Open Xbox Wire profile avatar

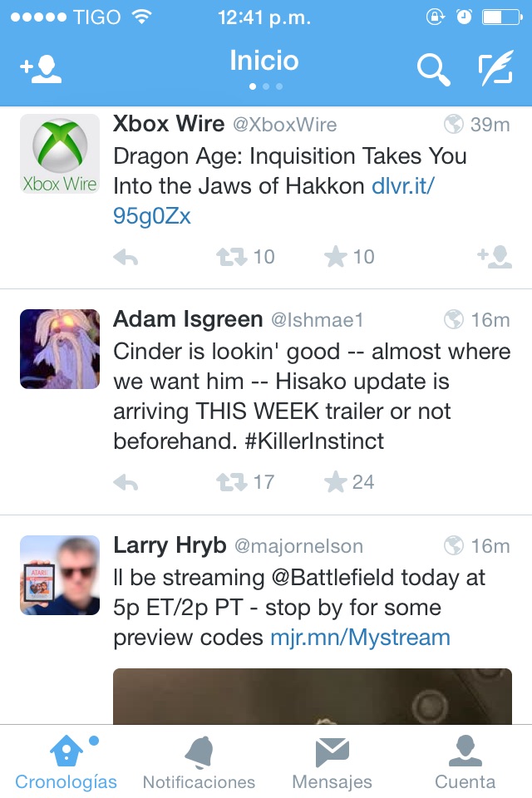[60, 155]
